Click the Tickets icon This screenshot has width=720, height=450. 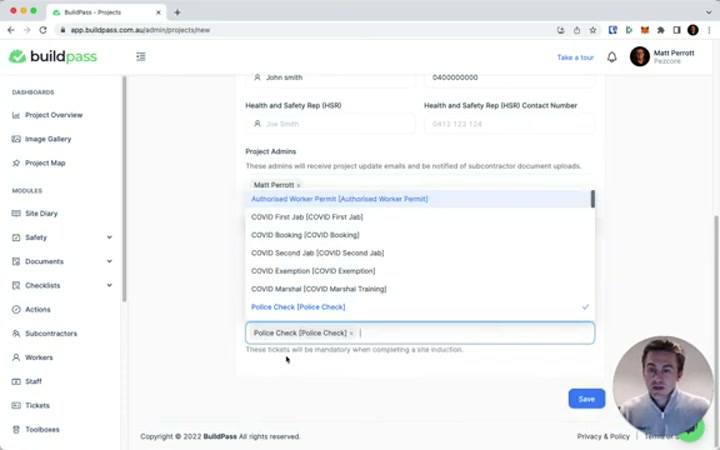click(x=16, y=405)
